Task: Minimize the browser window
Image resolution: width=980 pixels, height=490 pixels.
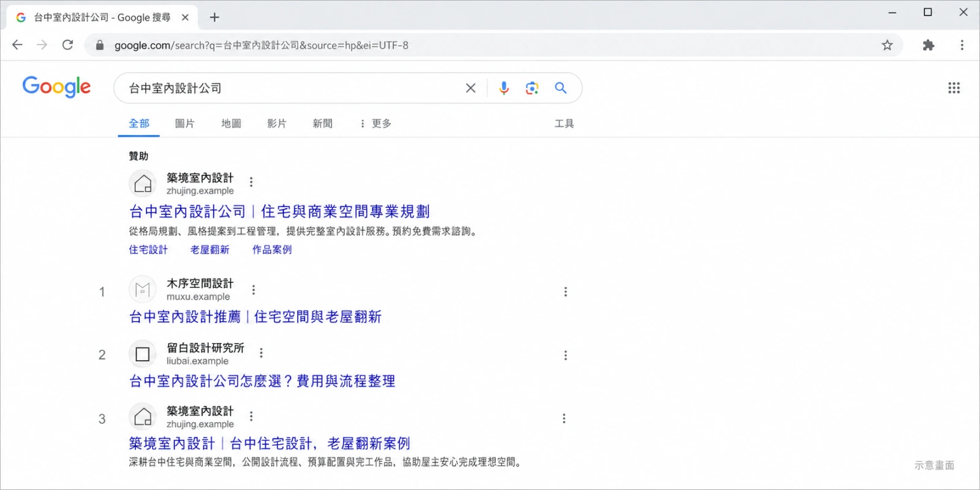Action: tap(892, 12)
